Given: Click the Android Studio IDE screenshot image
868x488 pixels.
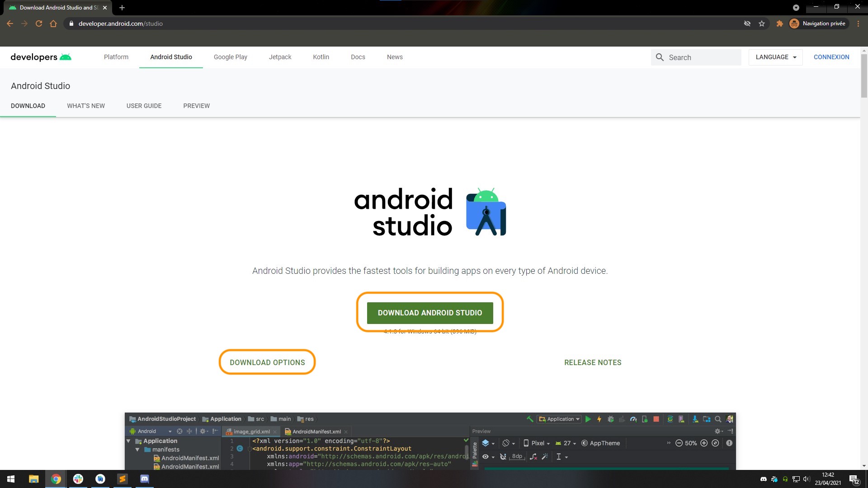Looking at the screenshot, I should (x=430, y=441).
